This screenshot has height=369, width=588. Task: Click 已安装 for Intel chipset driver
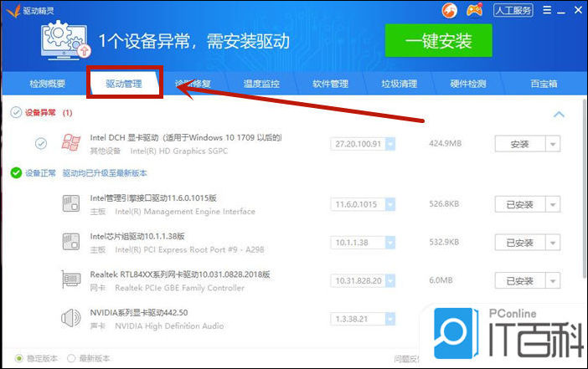click(x=520, y=243)
